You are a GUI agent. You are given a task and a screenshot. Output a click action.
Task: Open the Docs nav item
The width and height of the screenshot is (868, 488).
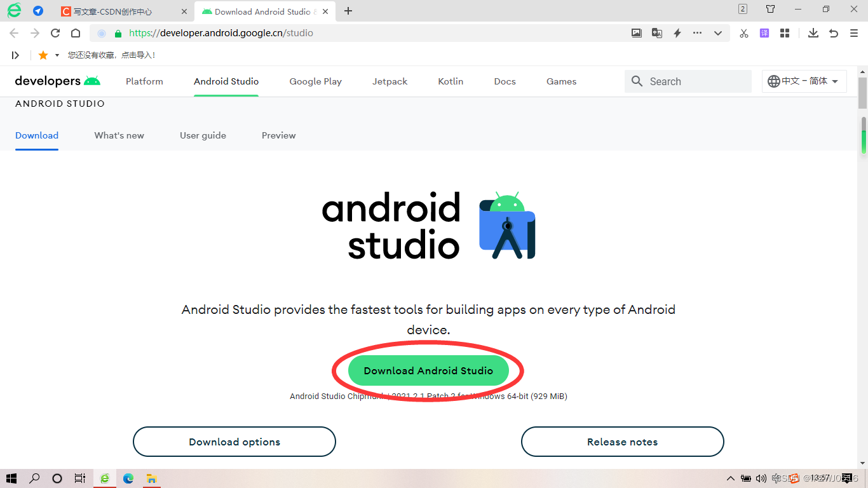(505, 81)
